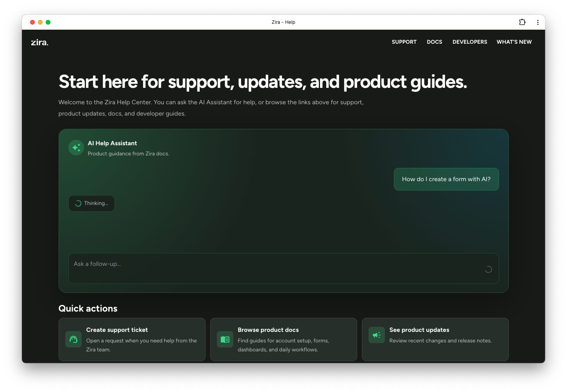Click the book icon on Browse product docs

coord(225,339)
